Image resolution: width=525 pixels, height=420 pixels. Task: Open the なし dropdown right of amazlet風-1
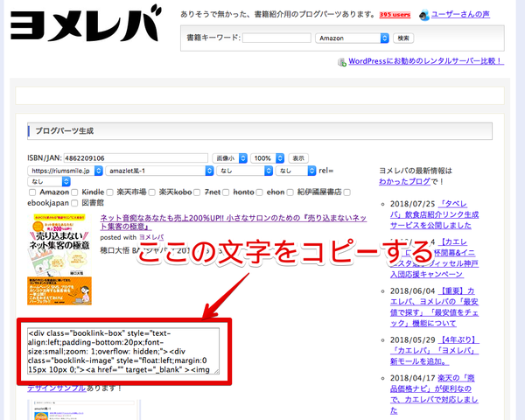(x=244, y=171)
